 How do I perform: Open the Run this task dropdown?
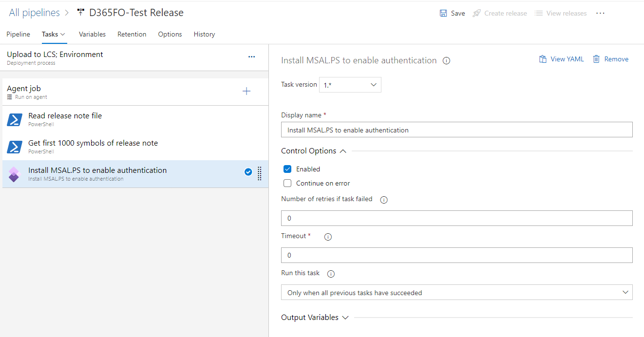coord(456,292)
